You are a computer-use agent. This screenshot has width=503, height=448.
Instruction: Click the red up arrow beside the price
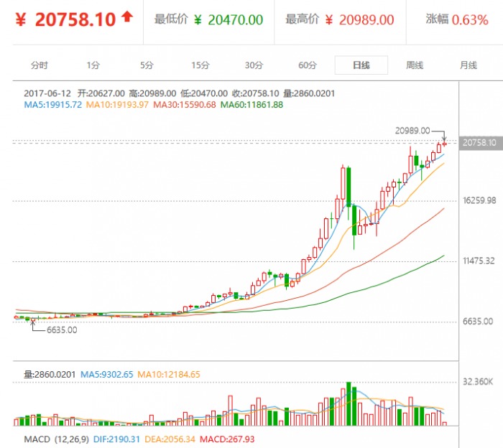point(127,17)
